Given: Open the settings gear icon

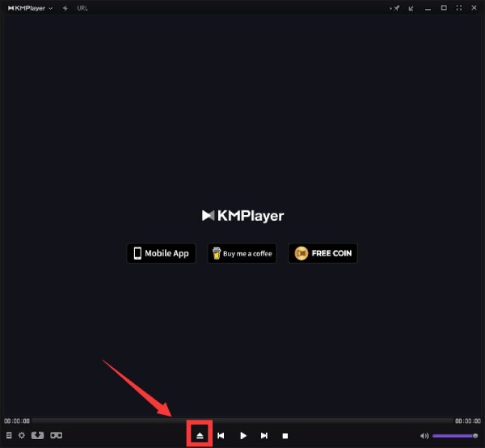Looking at the screenshot, I should tap(22, 435).
